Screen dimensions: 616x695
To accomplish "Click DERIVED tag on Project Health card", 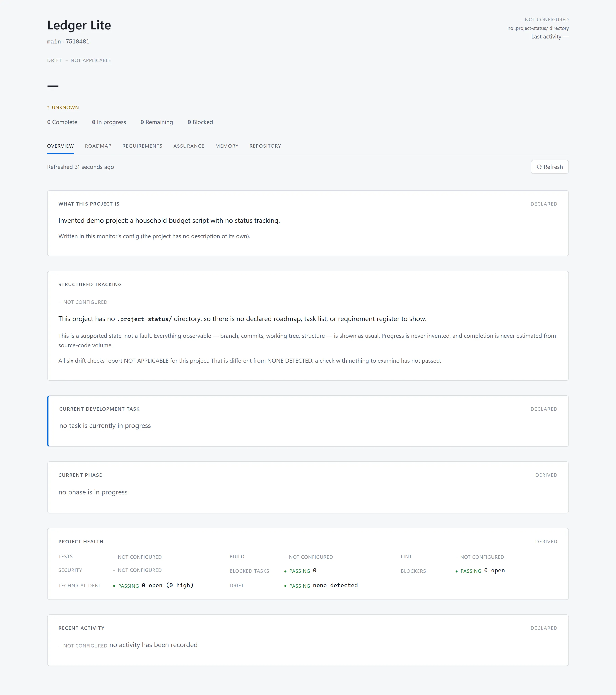I will (x=546, y=542).
